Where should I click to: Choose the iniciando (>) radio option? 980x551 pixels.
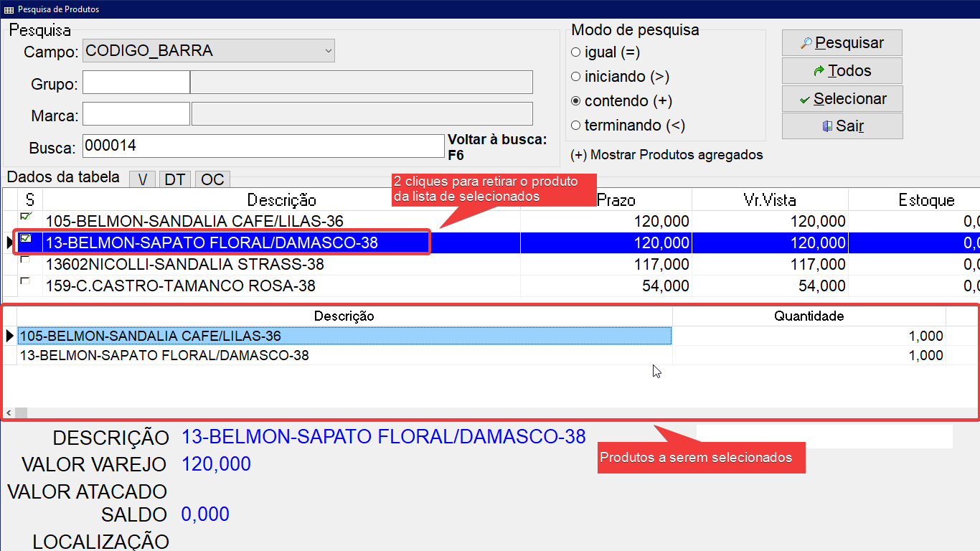pos(575,77)
